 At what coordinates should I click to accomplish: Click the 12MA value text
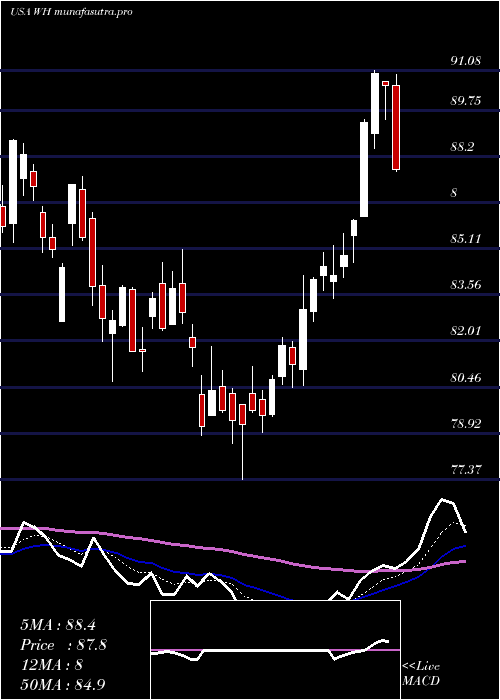pos(52,665)
